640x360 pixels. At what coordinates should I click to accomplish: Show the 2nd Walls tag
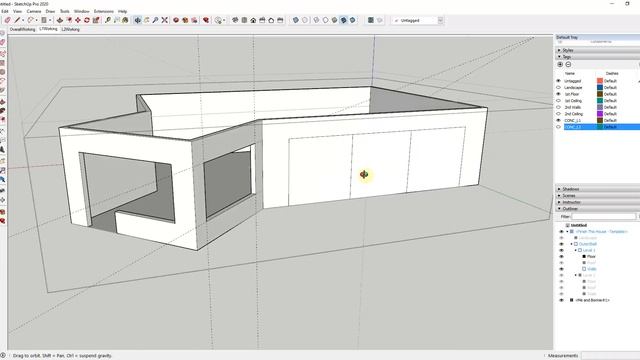coord(558,107)
